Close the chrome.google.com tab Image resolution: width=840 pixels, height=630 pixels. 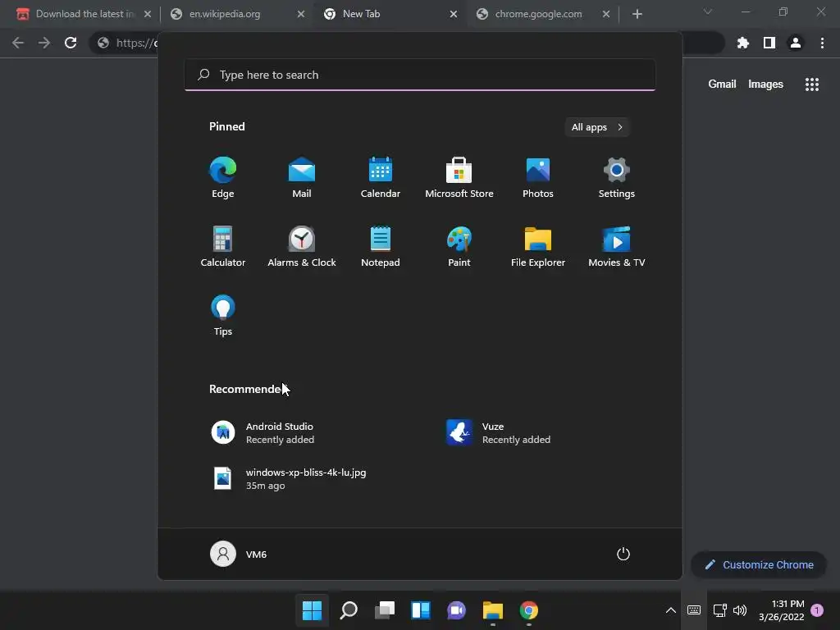[x=606, y=14]
